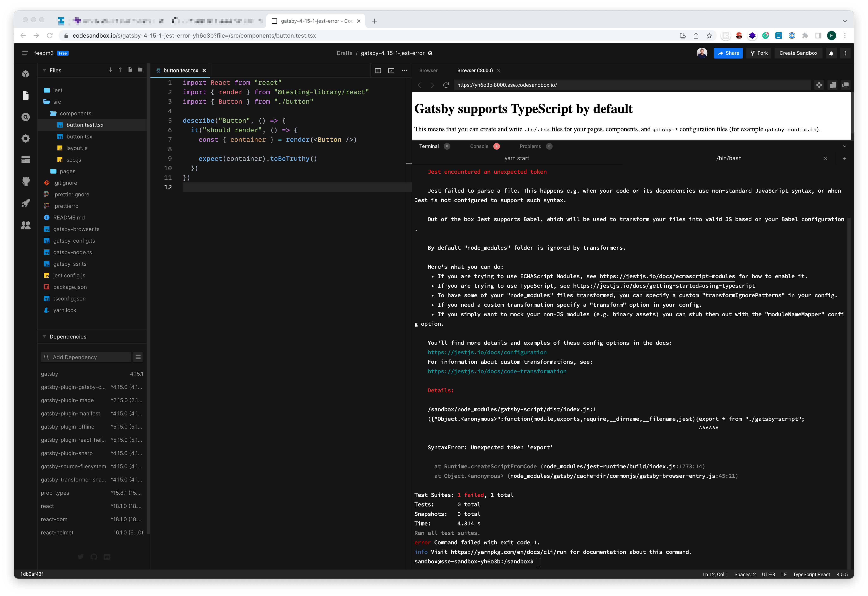Refresh the browser preview pane

446,85
